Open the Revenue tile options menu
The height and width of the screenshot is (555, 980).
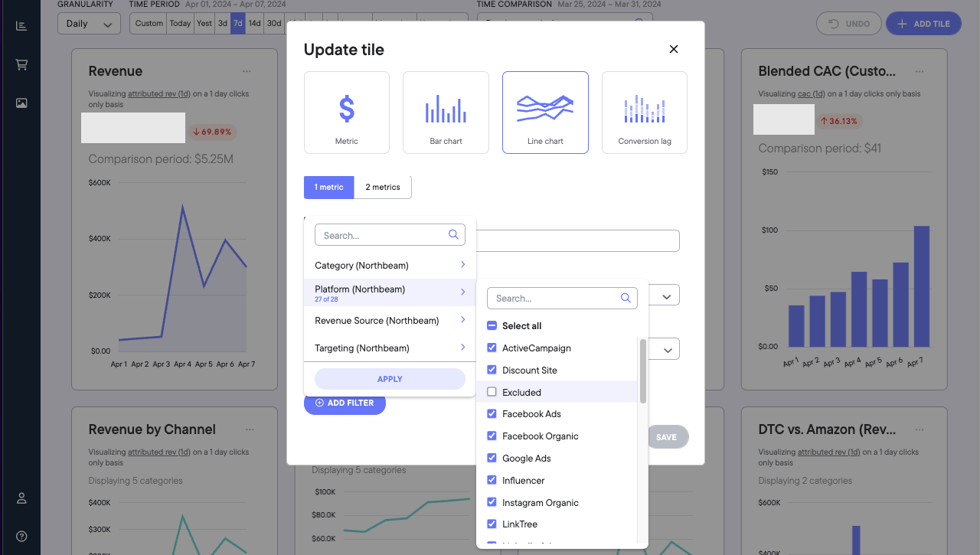[x=247, y=71]
